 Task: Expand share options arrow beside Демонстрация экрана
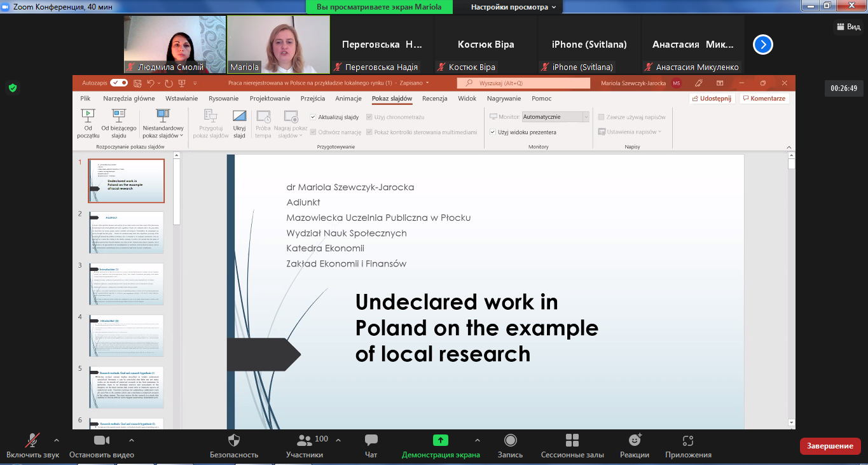click(477, 440)
